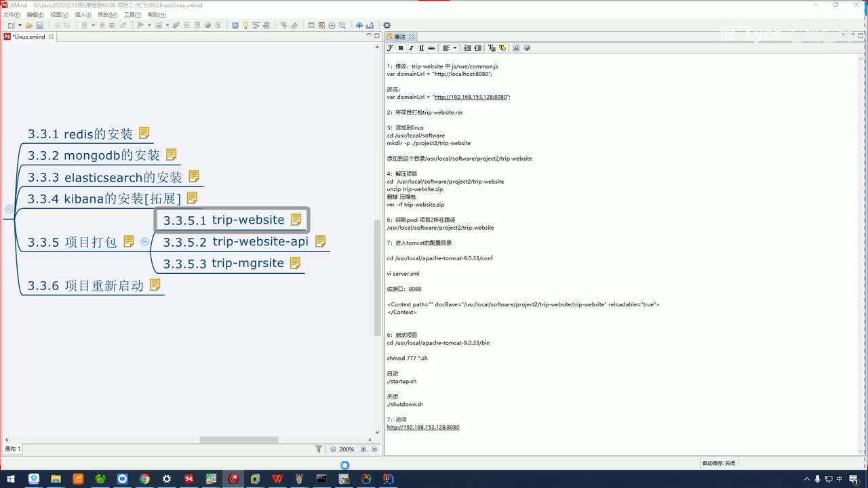
Task: Open Chrome from the taskbar
Action: pyautogui.click(x=144, y=479)
